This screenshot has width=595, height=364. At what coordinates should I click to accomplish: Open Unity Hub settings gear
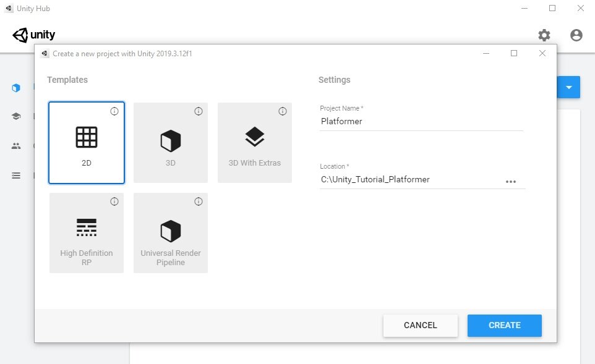544,35
